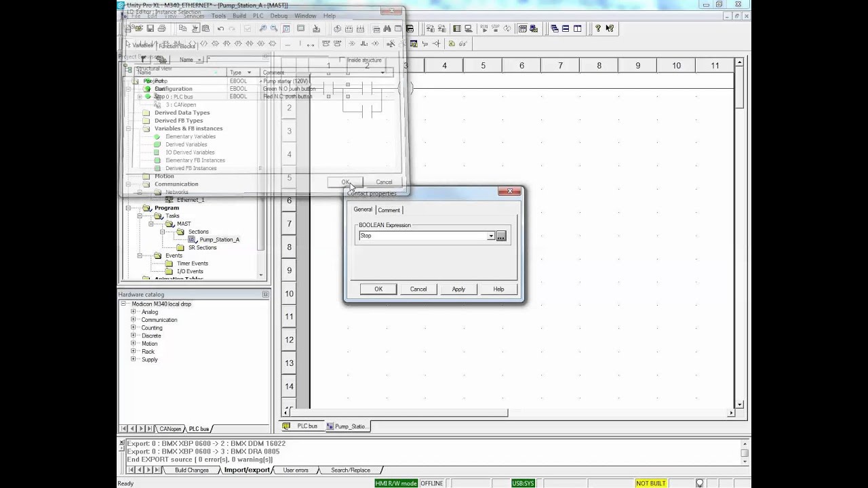Select General tab in Contact properties
Screen dimensions: 868x488
pos(363,209)
